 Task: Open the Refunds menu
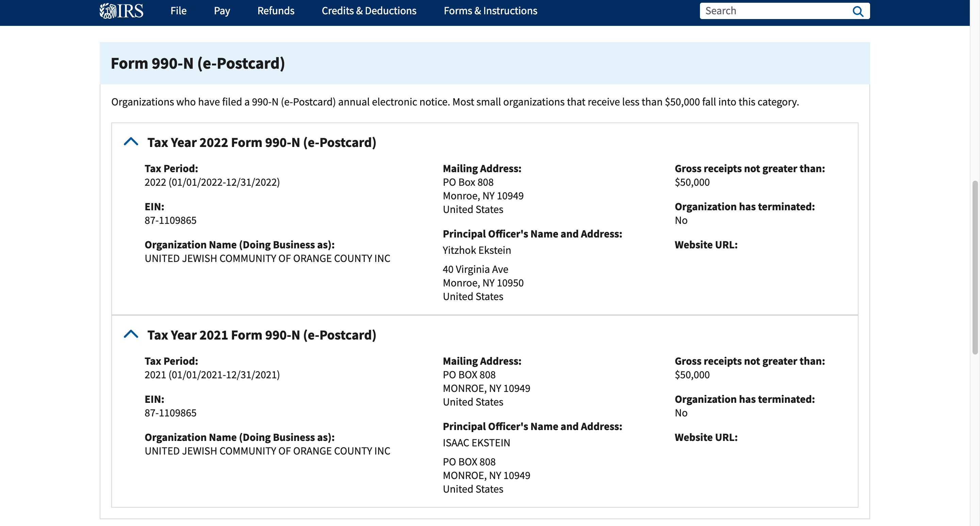click(x=276, y=11)
